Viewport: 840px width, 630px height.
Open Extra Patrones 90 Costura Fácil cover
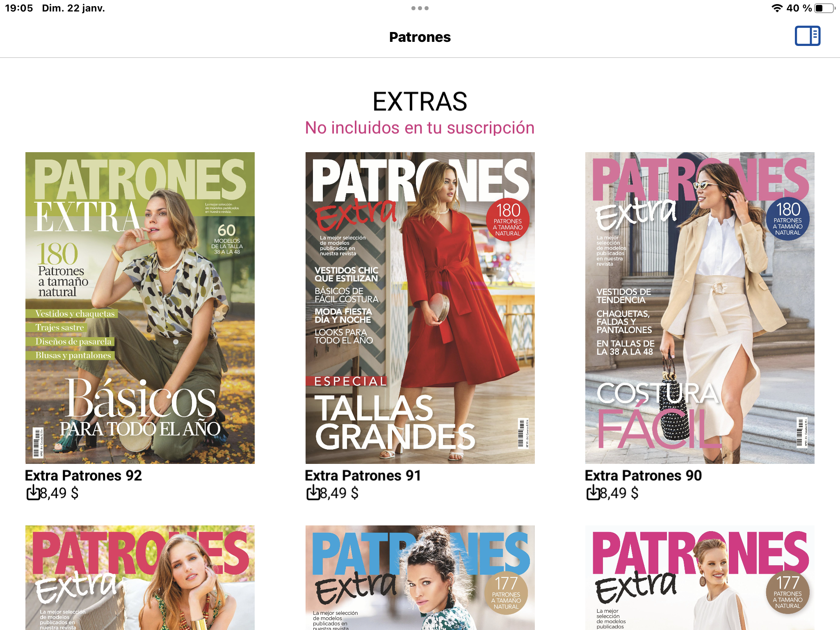click(x=700, y=308)
